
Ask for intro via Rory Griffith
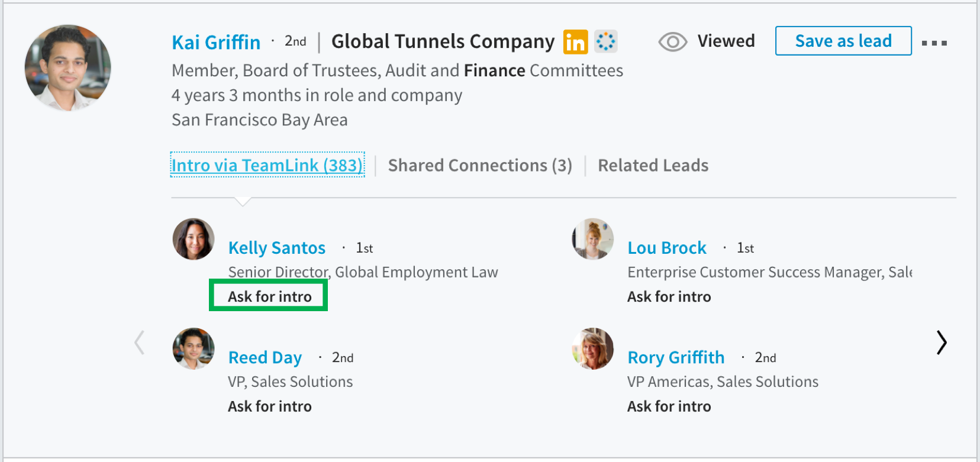[x=669, y=406]
